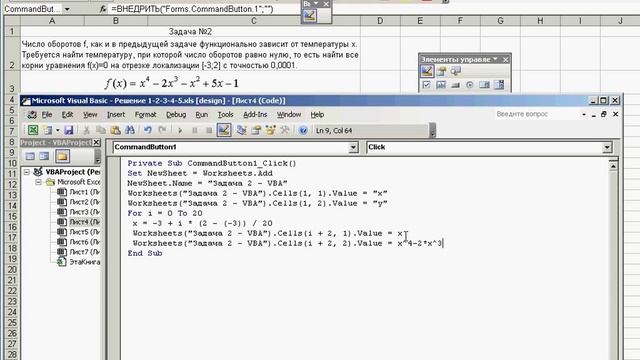Image resolution: width=640 pixels, height=360 pixels.
Task: Open the File menu
Action: point(47,115)
